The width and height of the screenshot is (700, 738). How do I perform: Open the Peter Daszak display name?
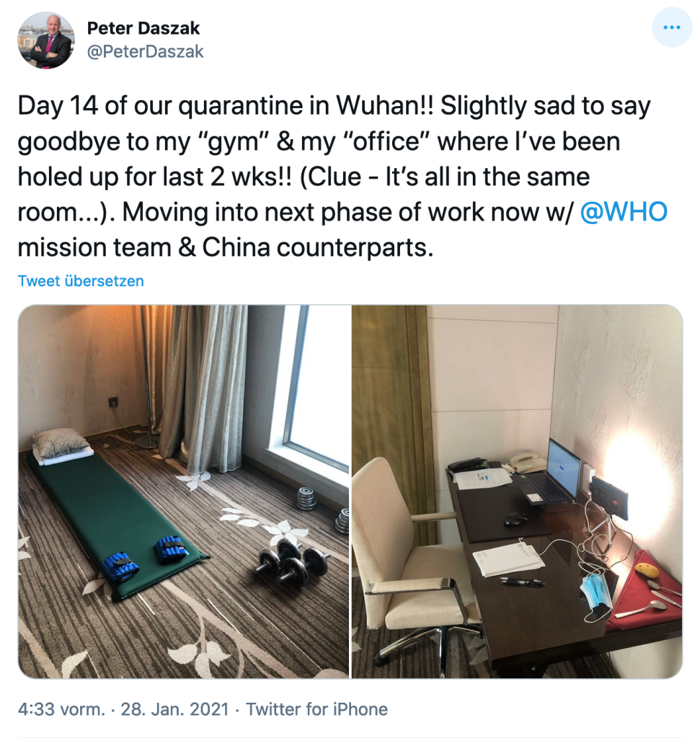click(143, 28)
